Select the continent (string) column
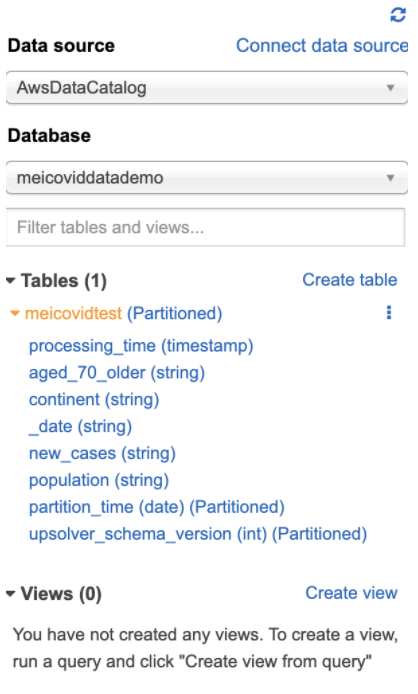Screen dimensions: 418x694 tap(94, 400)
